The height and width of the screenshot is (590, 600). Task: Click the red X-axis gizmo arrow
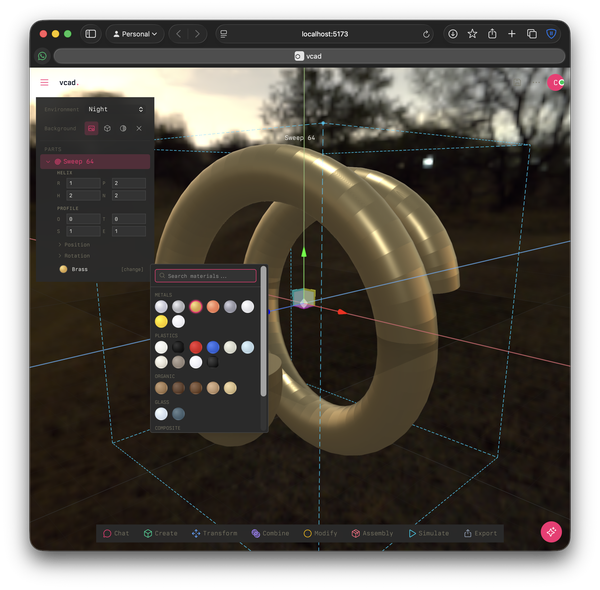[342, 312]
